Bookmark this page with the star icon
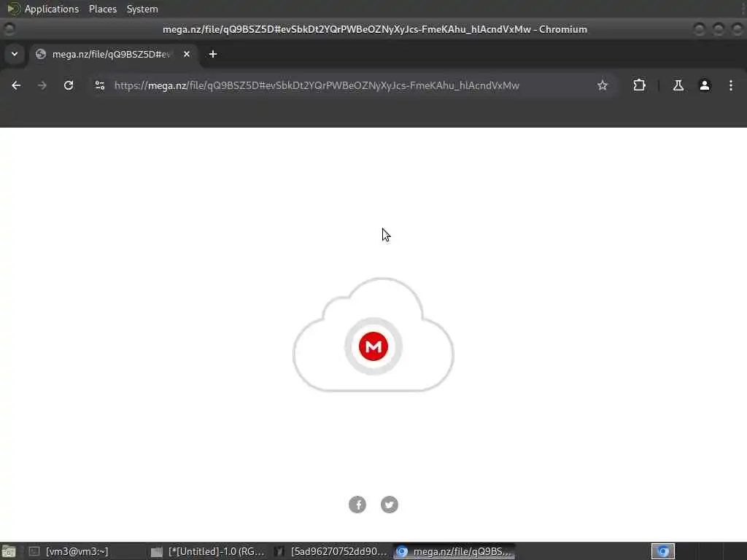747x560 pixels. (x=602, y=85)
